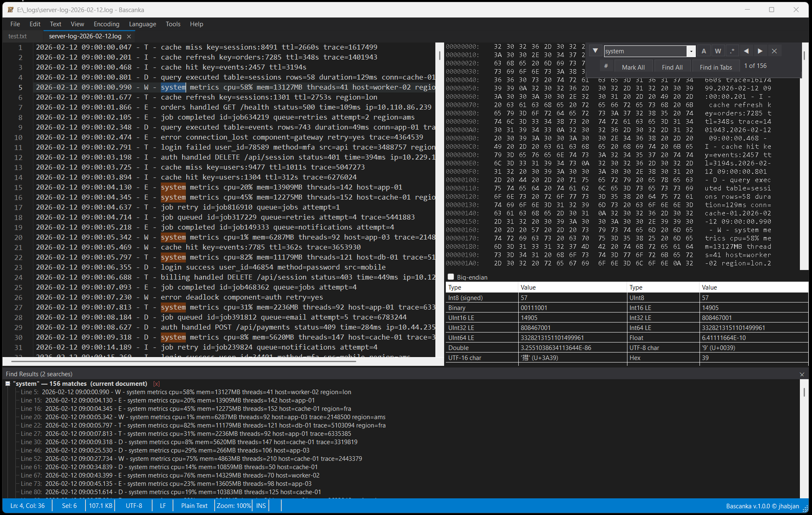Expand replace options triangle in find bar
Viewport: 812px width, 515px height.
point(595,51)
